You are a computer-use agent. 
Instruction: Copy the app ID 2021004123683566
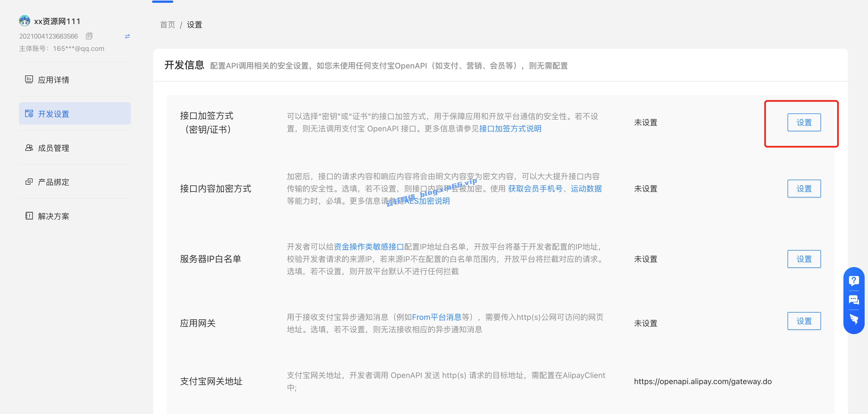pos(89,36)
